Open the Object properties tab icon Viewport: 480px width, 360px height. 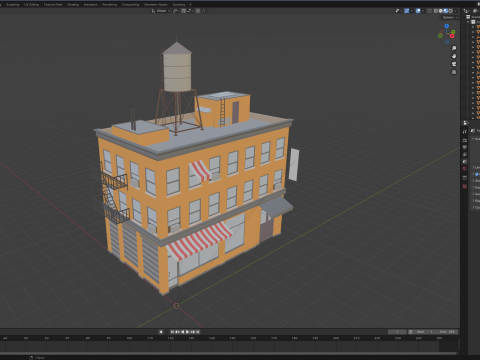tap(465, 178)
